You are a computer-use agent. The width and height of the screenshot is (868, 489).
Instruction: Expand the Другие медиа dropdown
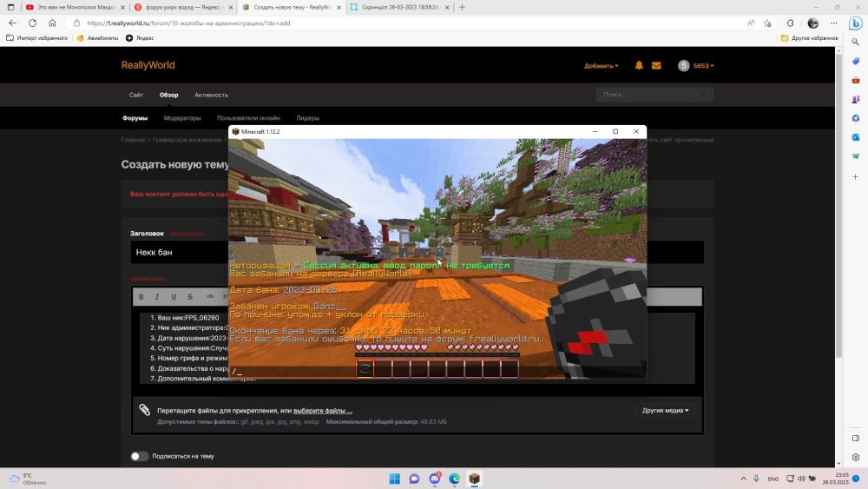coord(666,410)
